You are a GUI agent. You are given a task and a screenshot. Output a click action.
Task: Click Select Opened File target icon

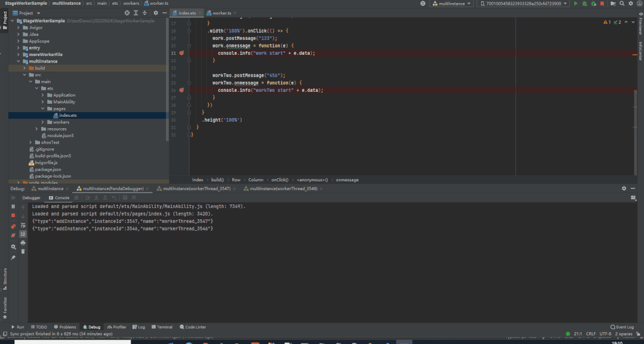[x=127, y=13]
